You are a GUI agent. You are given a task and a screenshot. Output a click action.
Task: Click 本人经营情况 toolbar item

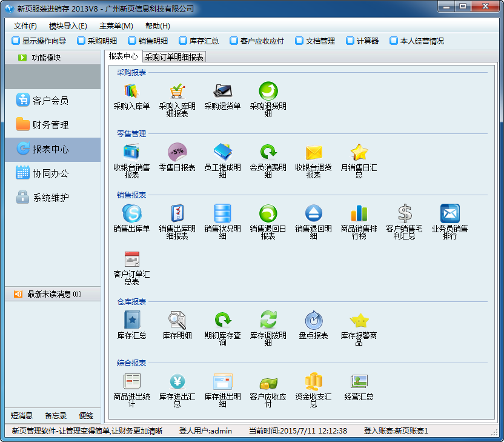click(417, 41)
